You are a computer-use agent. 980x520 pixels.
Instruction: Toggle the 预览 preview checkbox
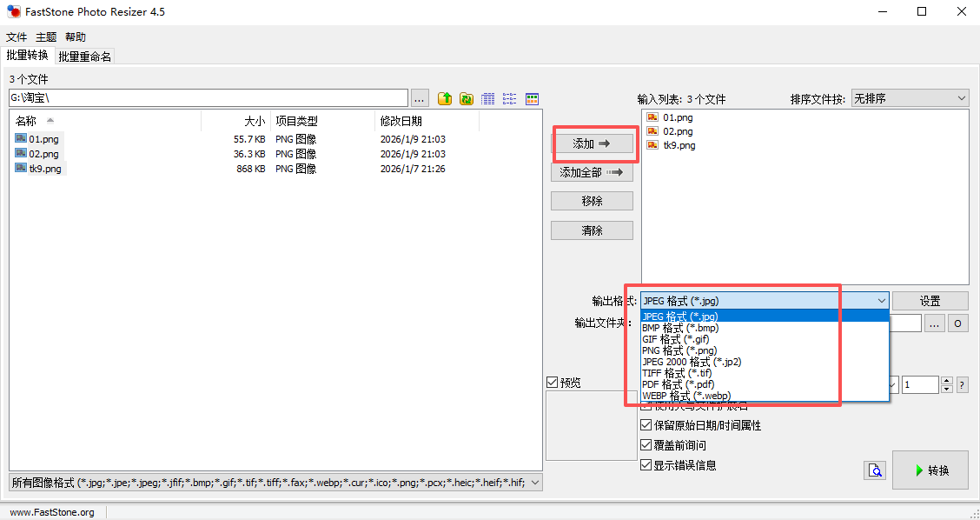(x=553, y=383)
